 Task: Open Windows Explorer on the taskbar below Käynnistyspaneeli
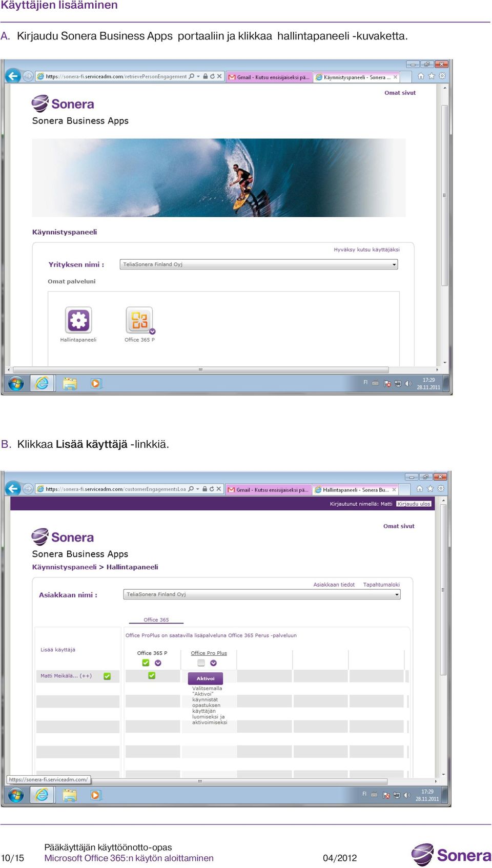[x=70, y=383]
